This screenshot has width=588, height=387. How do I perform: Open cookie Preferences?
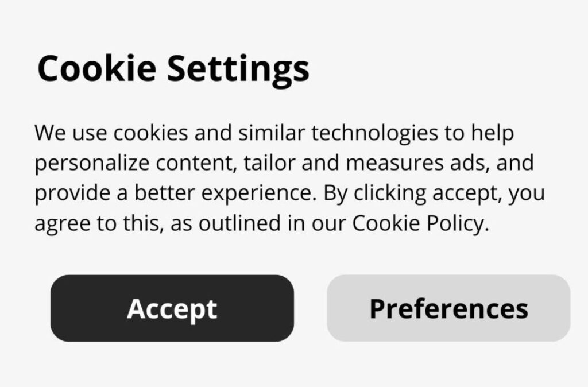coord(448,308)
